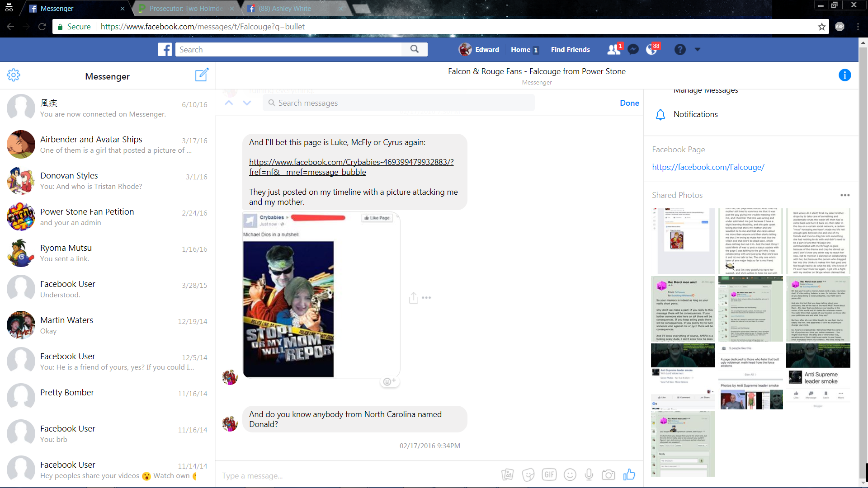Open messages icon in top bar
The image size is (868, 488).
coord(633,49)
